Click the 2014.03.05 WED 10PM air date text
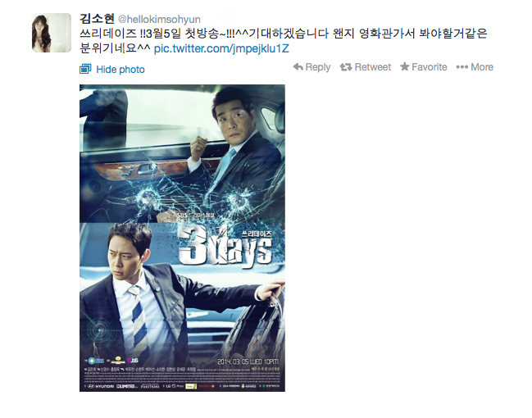Screen dimensions: 532x418 tap(248, 361)
